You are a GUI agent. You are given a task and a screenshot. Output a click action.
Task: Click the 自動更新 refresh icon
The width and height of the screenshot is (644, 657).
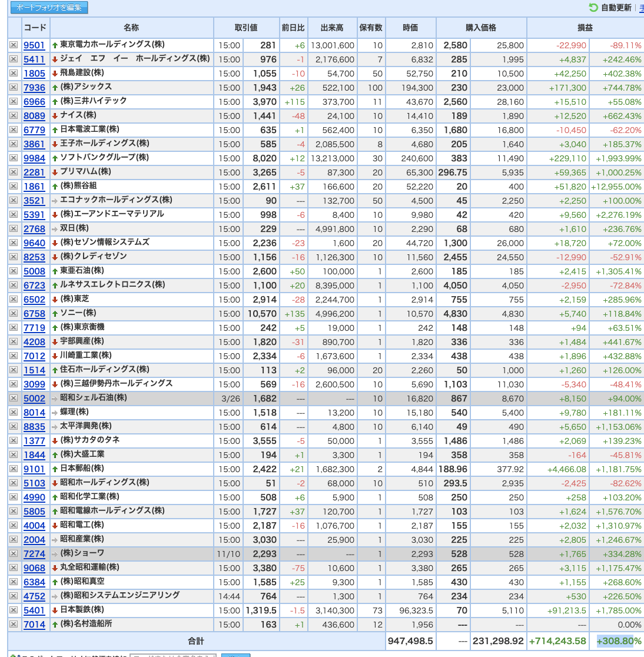[x=593, y=8]
